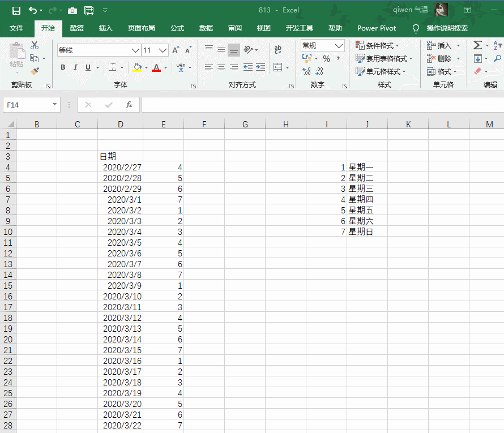Activate the Format Painter brush
The width and height of the screenshot is (504, 433).
point(35,71)
